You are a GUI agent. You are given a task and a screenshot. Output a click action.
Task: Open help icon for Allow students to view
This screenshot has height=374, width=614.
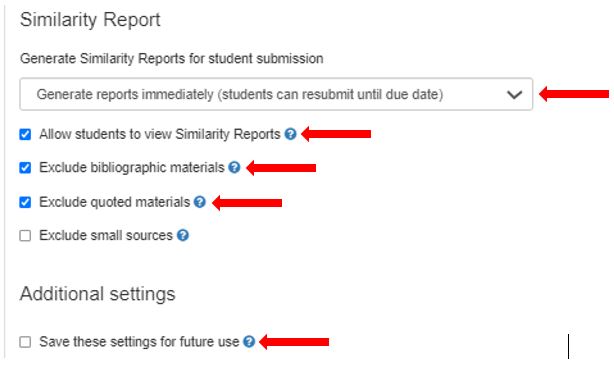click(290, 134)
